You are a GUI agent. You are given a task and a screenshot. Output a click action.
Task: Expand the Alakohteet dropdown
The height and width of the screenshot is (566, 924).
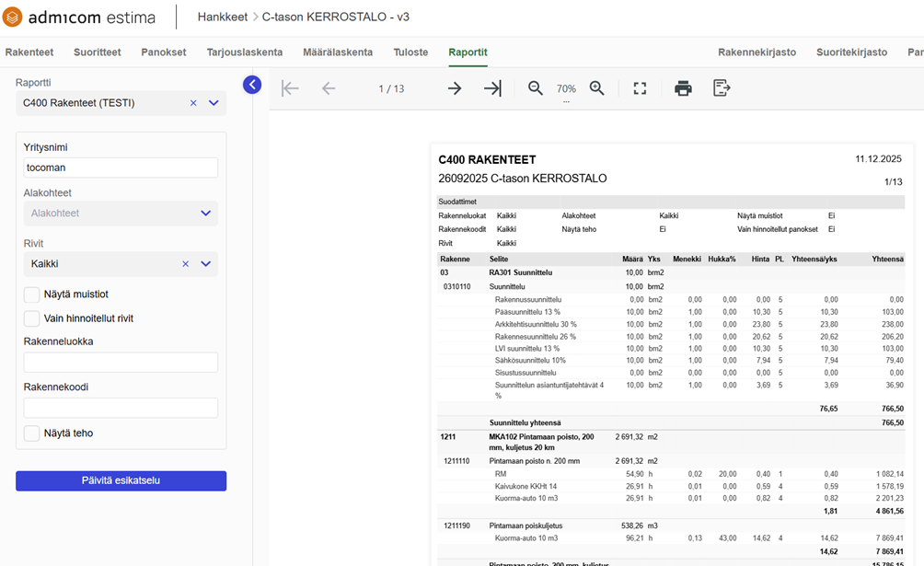click(206, 214)
